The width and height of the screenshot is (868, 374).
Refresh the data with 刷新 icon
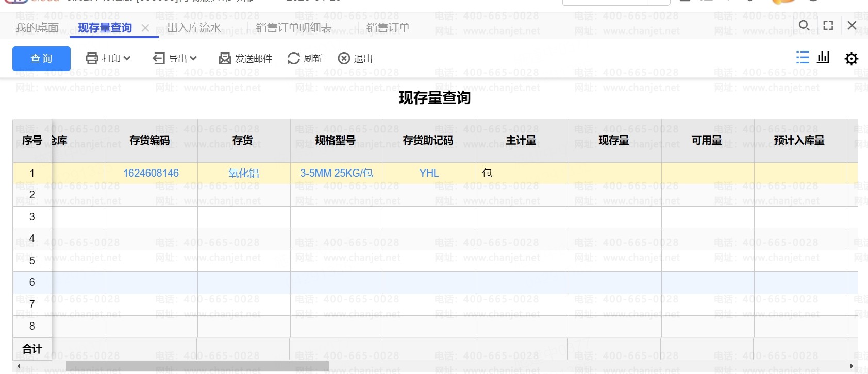pyautogui.click(x=294, y=59)
